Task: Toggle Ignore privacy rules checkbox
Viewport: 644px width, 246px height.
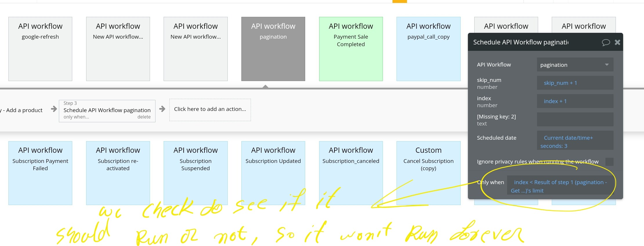Action: (609, 161)
